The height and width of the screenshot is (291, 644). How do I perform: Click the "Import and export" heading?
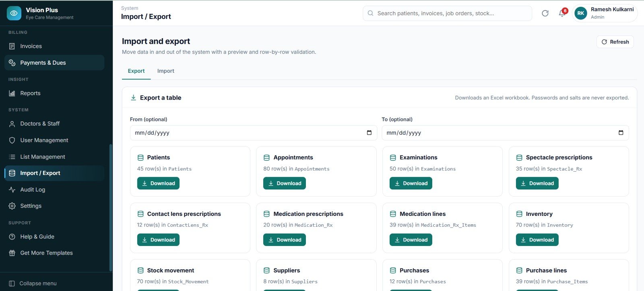point(156,41)
